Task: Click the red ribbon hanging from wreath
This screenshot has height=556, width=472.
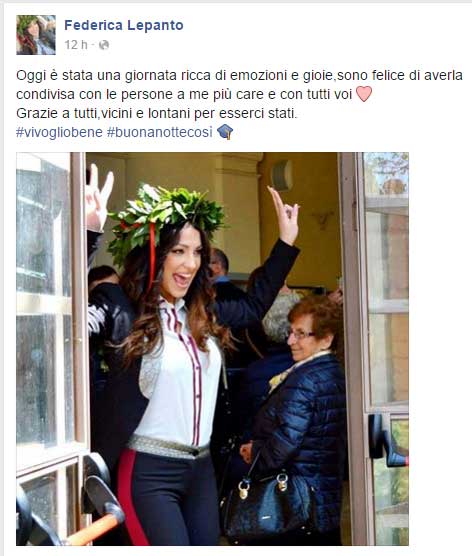Action: tap(152, 255)
